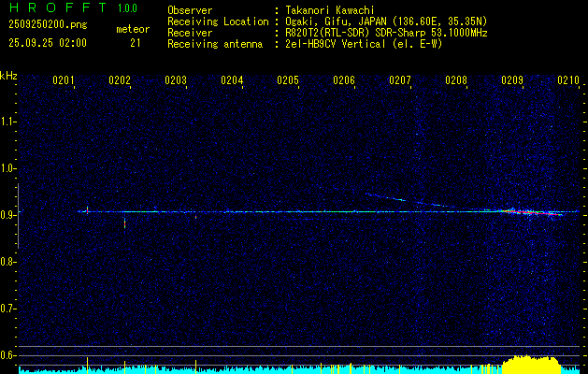
Task: Click the 0206 time marker
Action: [344, 80]
